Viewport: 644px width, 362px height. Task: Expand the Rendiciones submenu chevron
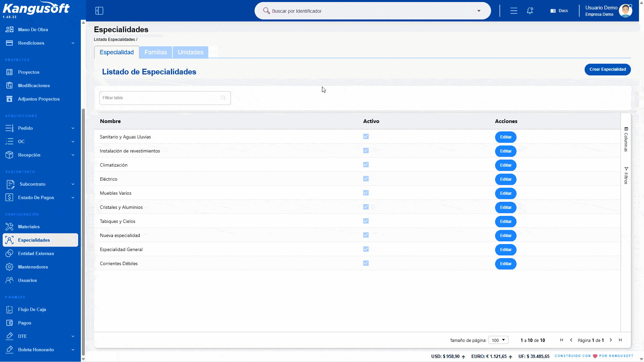(73, 43)
